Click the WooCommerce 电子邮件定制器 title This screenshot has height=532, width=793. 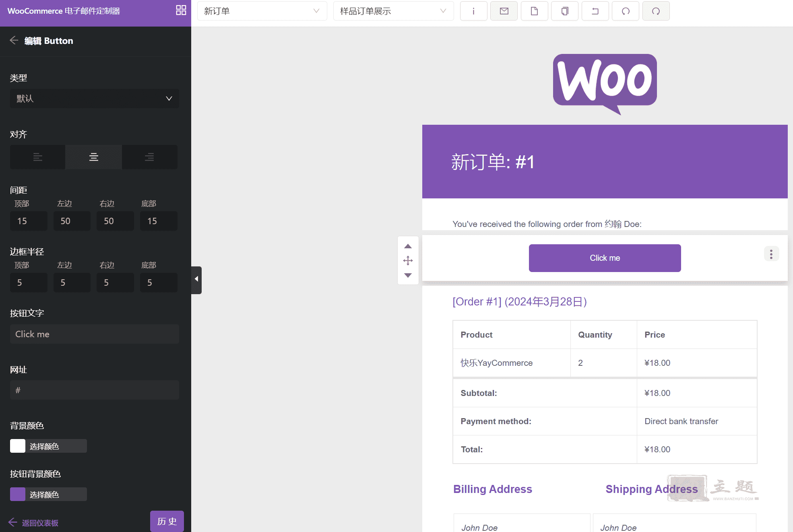pyautogui.click(x=64, y=11)
